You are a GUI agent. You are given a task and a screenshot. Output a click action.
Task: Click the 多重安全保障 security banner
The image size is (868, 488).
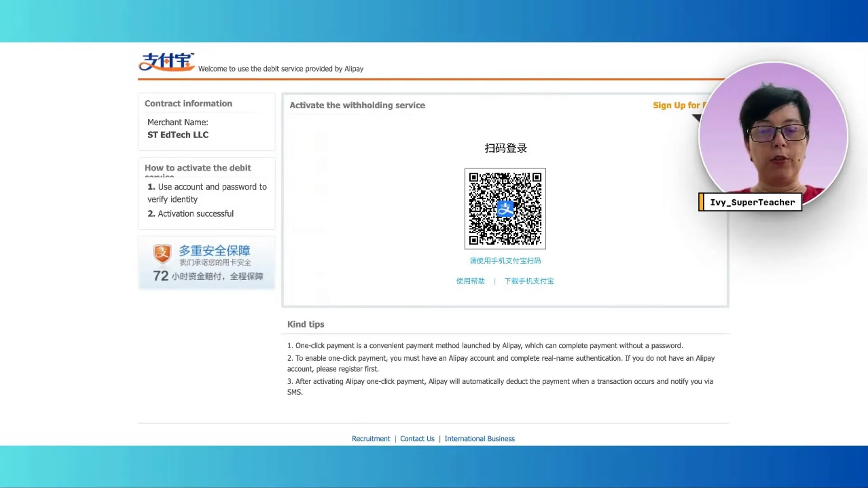click(207, 263)
